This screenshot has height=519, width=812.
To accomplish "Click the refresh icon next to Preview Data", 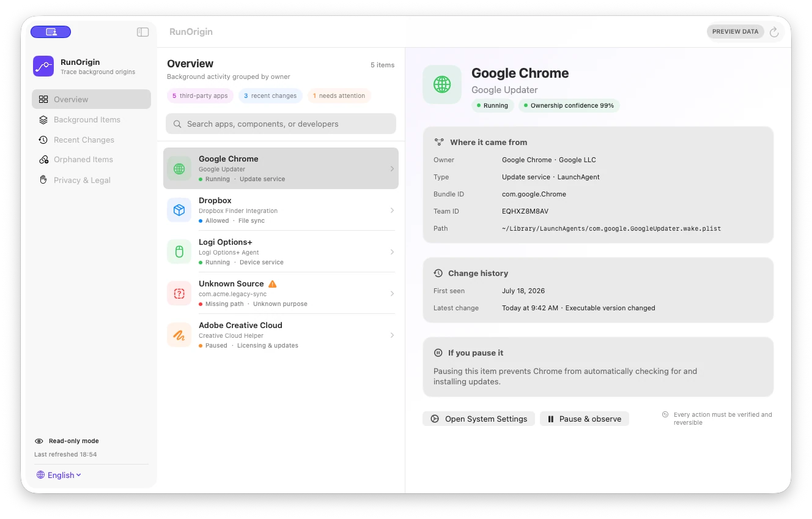I will tap(774, 32).
